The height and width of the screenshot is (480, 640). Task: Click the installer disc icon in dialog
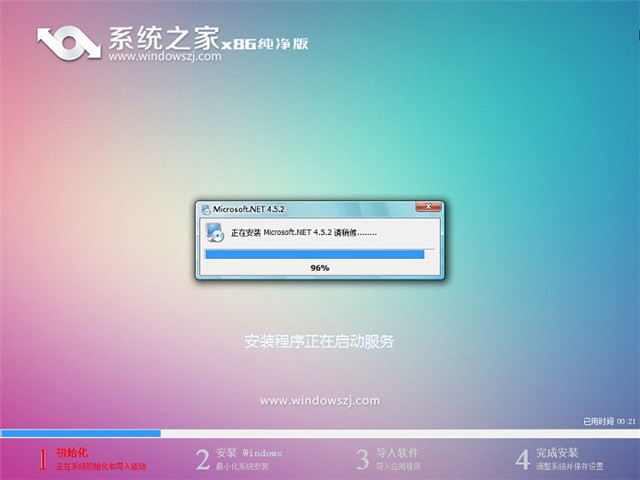click(x=214, y=233)
